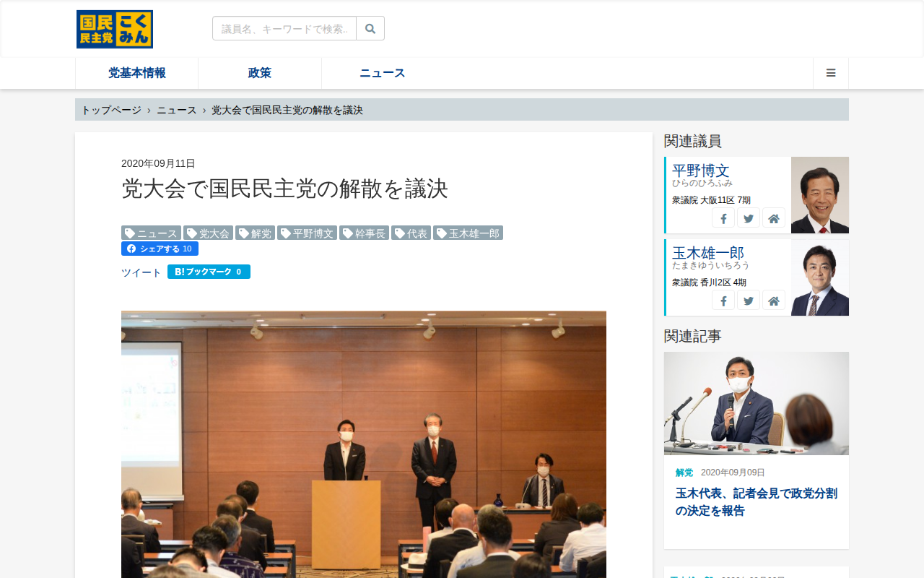Go to ニュース in breadcrumb

pos(177,110)
